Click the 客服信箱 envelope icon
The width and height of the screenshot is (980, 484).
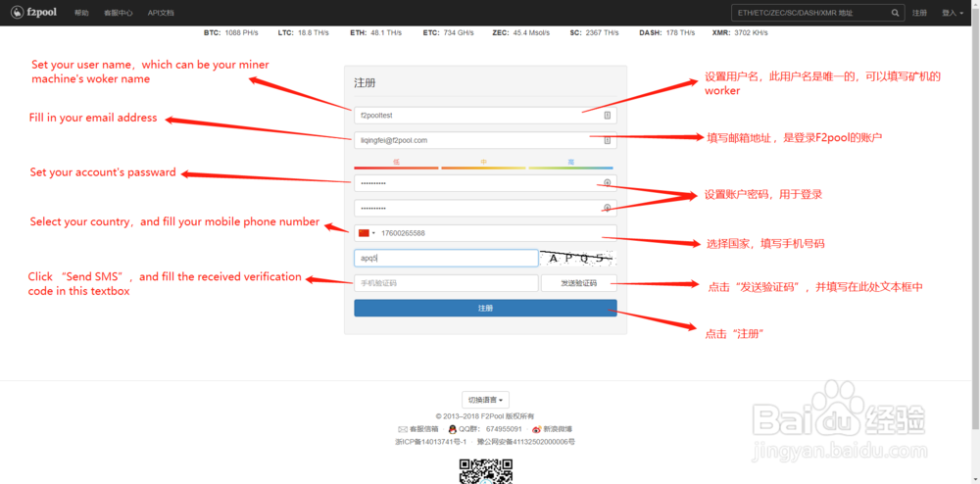coord(403,429)
